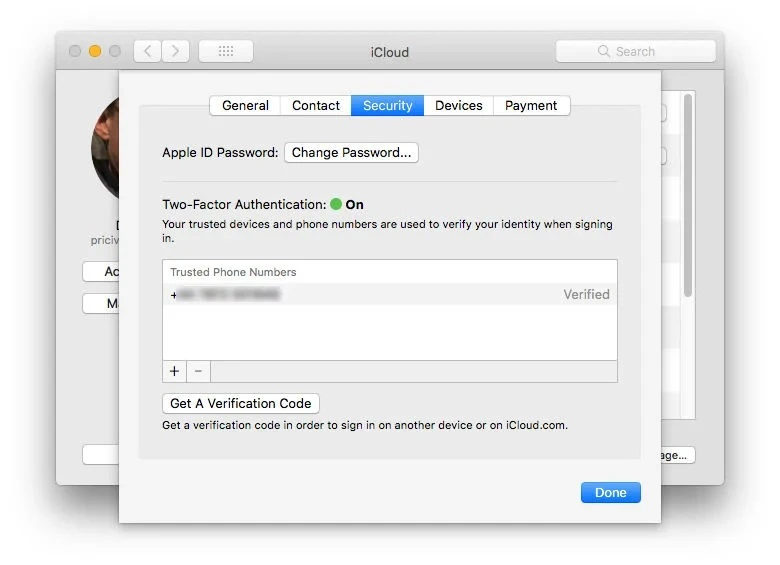Open the Devices tab
780x565 pixels.
[x=459, y=105]
